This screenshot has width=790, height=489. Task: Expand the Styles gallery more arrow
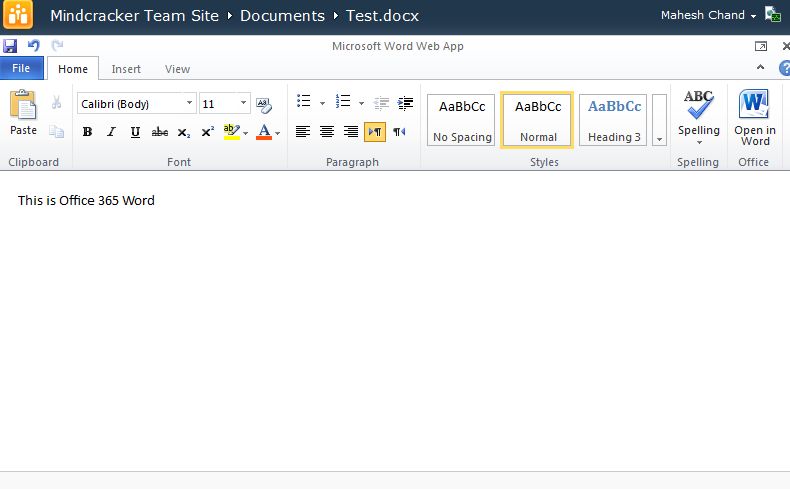tap(659, 120)
